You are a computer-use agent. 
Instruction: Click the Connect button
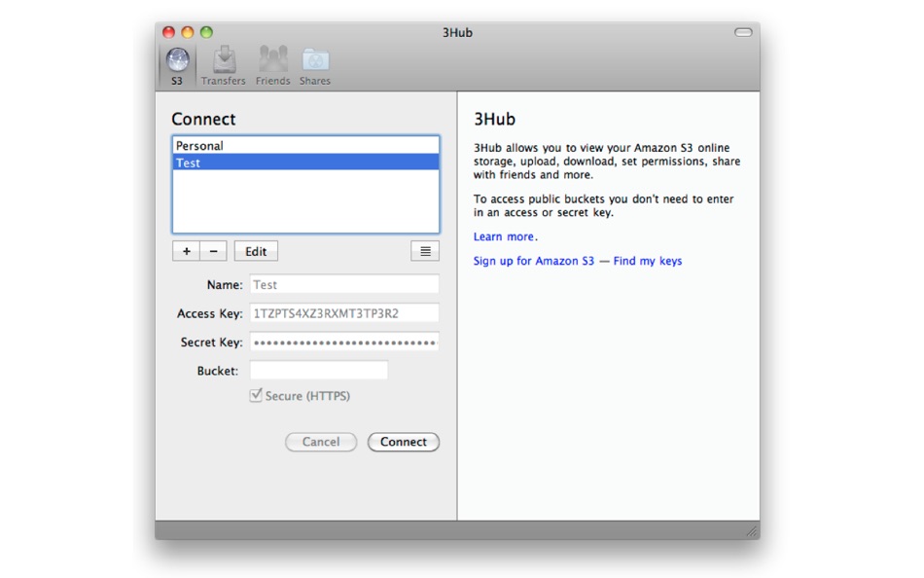click(404, 442)
